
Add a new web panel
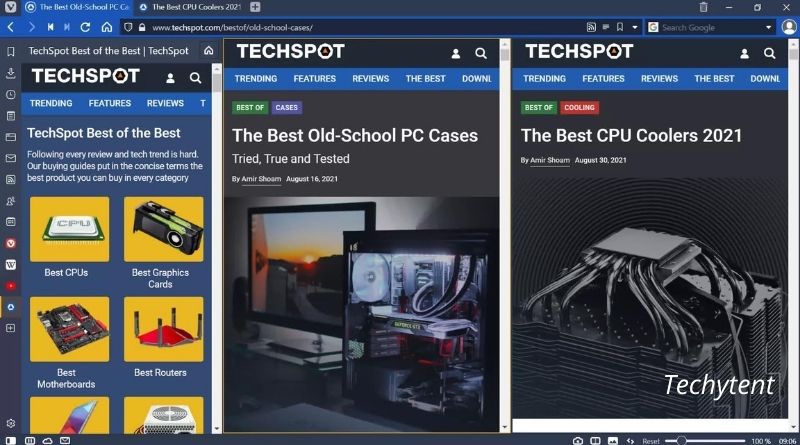click(10, 328)
